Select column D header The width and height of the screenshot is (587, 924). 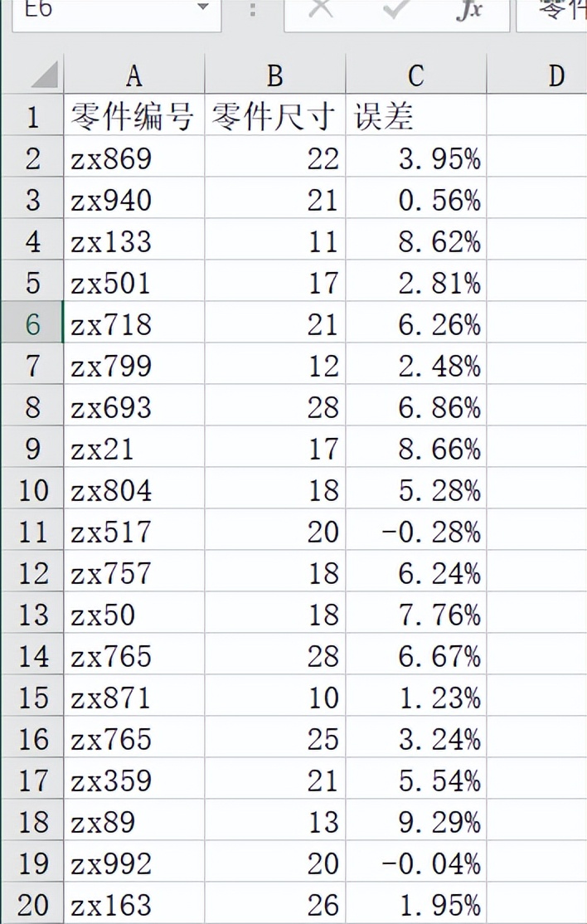tap(537, 75)
